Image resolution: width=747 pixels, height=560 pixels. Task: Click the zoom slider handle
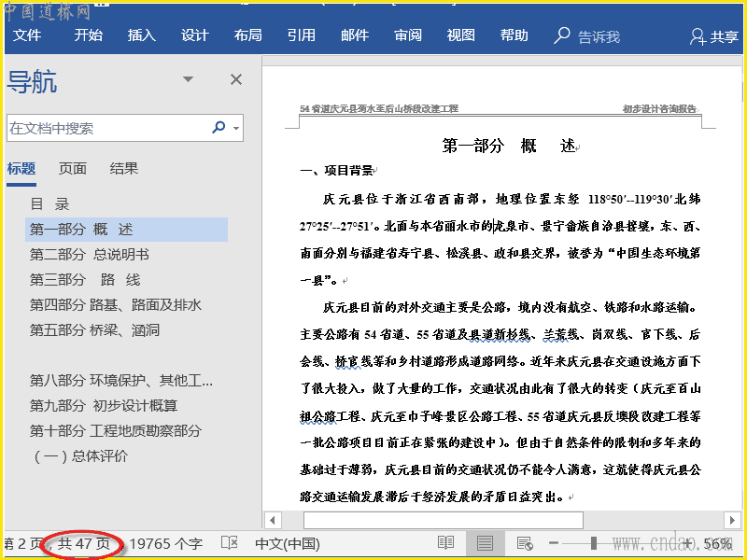(x=593, y=543)
